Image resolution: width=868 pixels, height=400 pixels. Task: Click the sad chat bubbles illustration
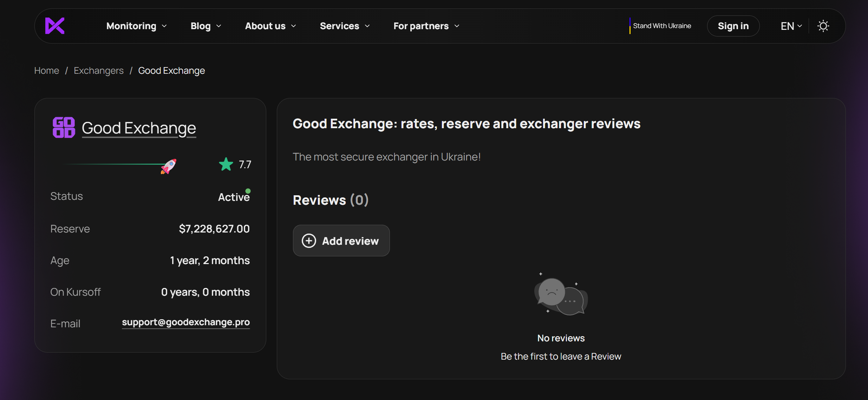point(561,294)
